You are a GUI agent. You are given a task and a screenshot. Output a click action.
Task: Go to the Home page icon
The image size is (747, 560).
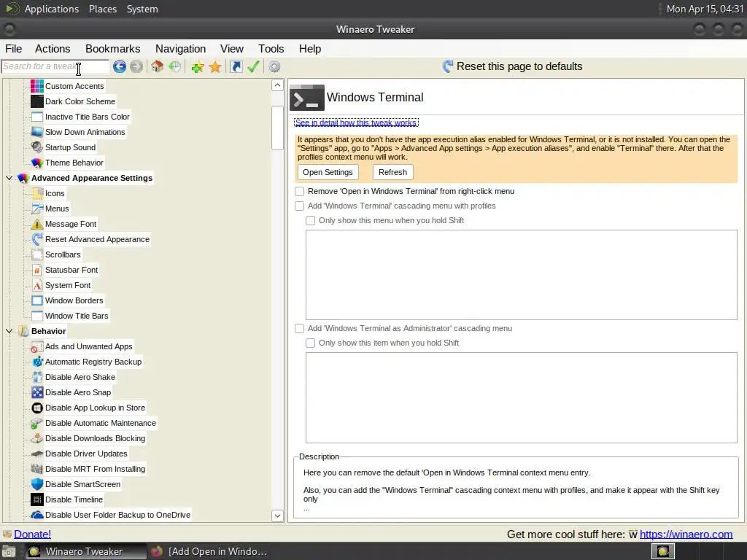[158, 66]
